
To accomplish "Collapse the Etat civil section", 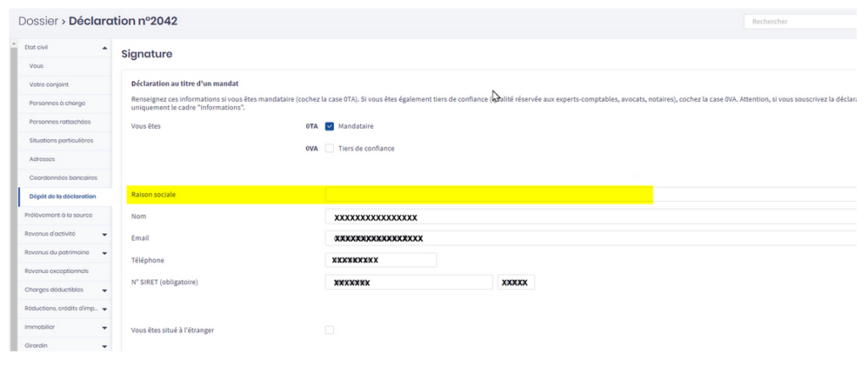I will click(104, 47).
